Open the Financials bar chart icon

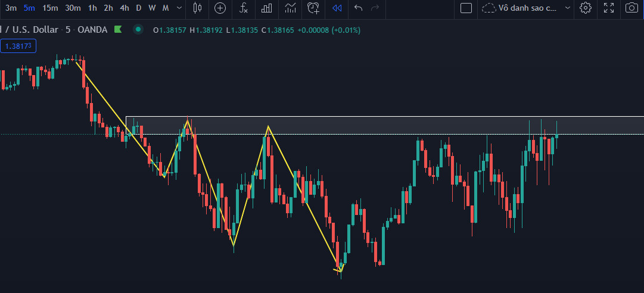[x=267, y=8]
